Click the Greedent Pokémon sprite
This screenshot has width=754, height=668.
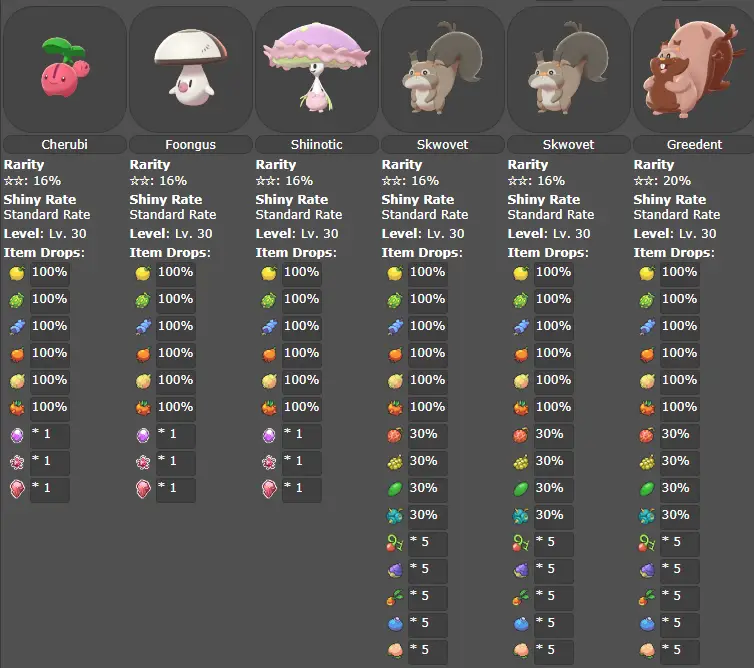pyautogui.click(x=694, y=69)
